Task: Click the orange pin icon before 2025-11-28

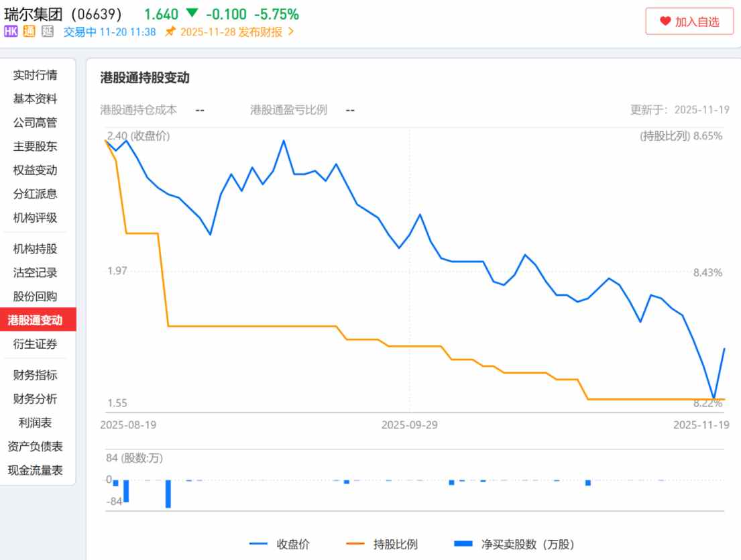Action: [x=170, y=32]
